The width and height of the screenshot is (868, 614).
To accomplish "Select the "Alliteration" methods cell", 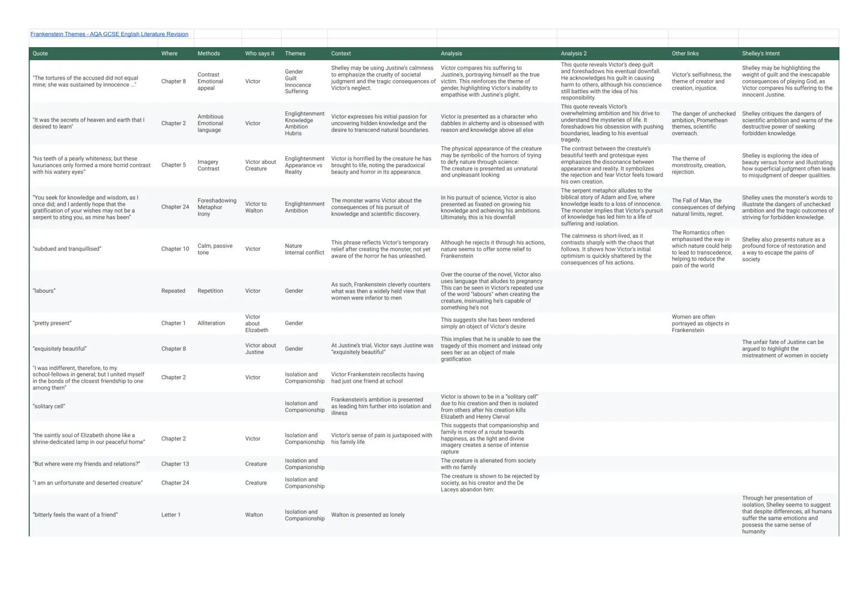I will (x=211, y=323).
